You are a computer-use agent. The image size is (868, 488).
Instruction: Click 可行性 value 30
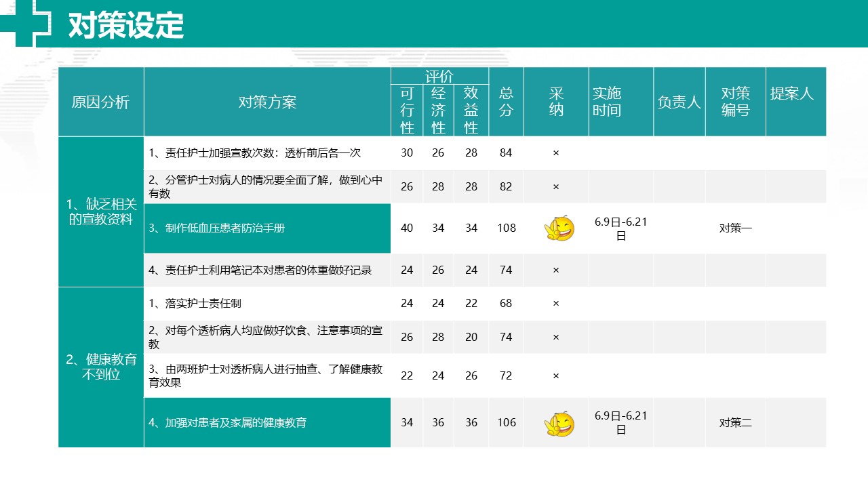pyautogui.click(x=407, y=153)
